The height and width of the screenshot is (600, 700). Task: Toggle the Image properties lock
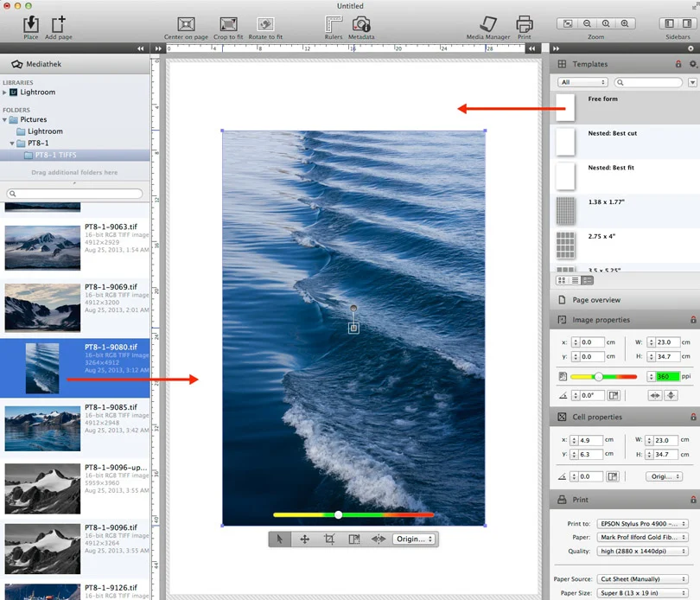tap(693, 320)
